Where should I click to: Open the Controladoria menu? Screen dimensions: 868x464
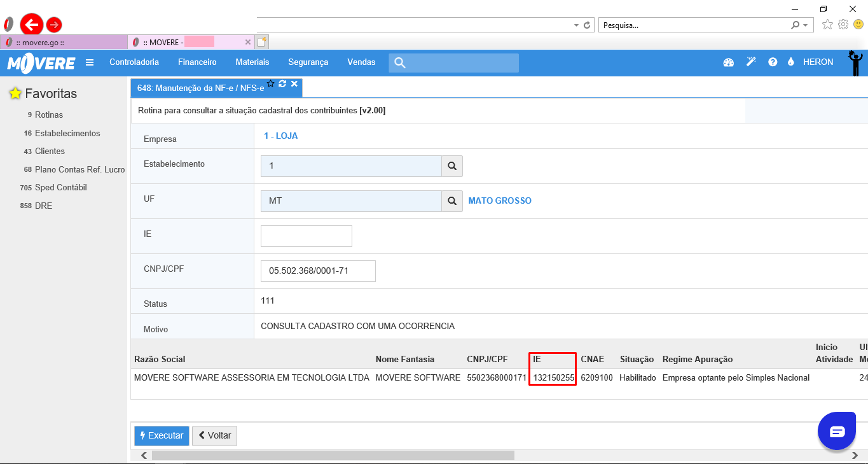coord(134,62)
